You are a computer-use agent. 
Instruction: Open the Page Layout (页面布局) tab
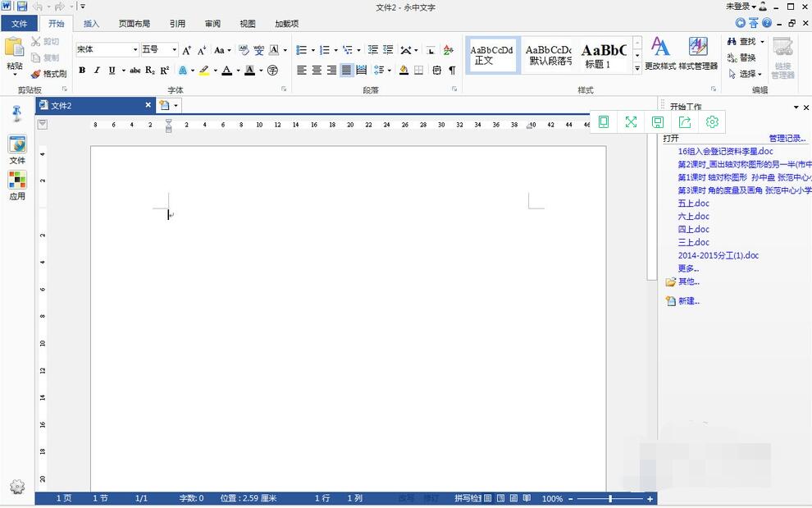(x=134, y=24)
